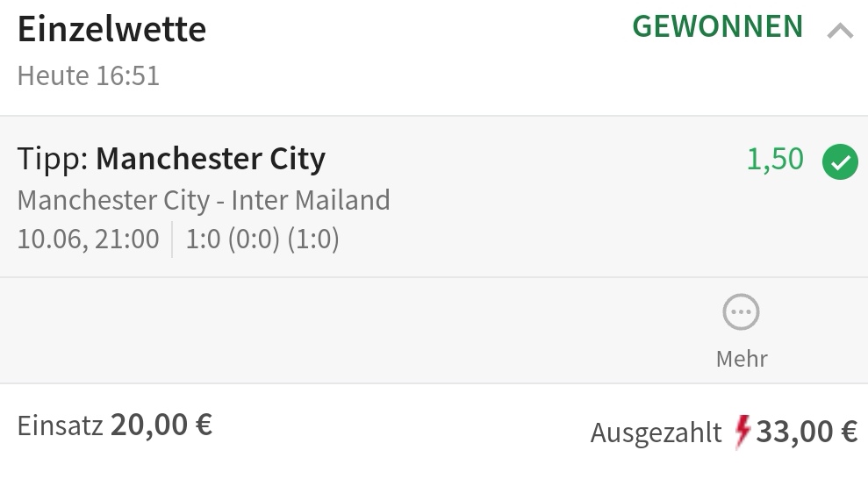Tap the GEWONNEN status label
Screen dimensions: 868x479
coord(717,27)
